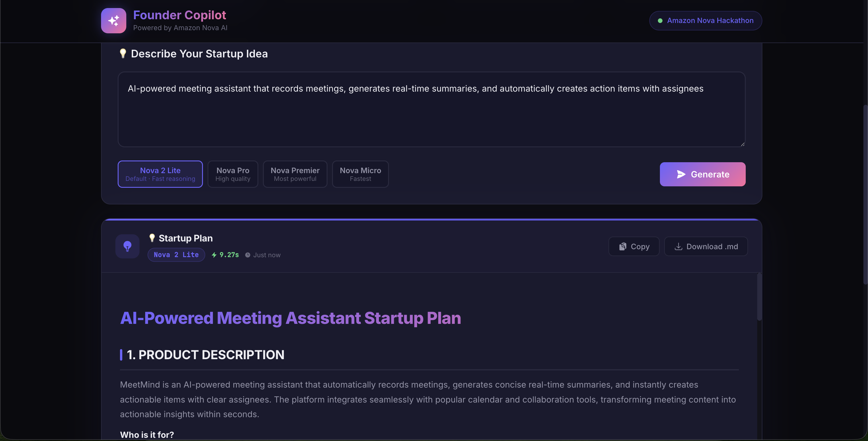
Task: Switch to the Nova Micro fastest model
Action: coord(360,174)
